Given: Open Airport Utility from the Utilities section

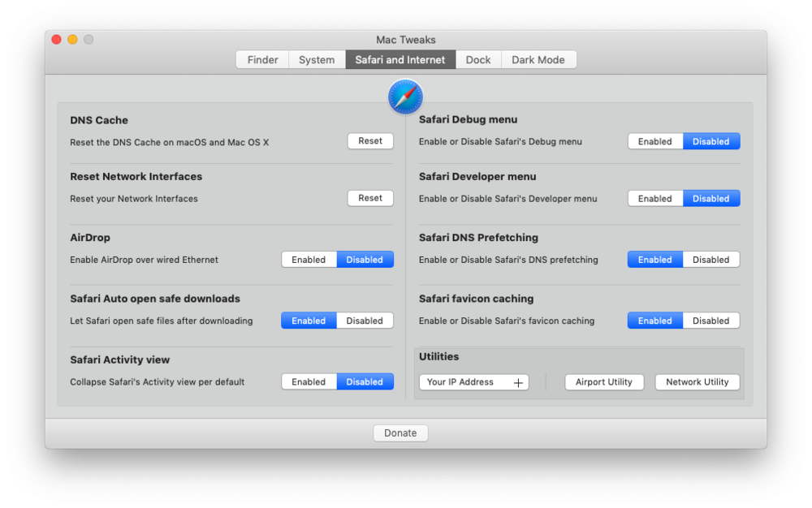Looking at the screenshot, I should 604,381.
